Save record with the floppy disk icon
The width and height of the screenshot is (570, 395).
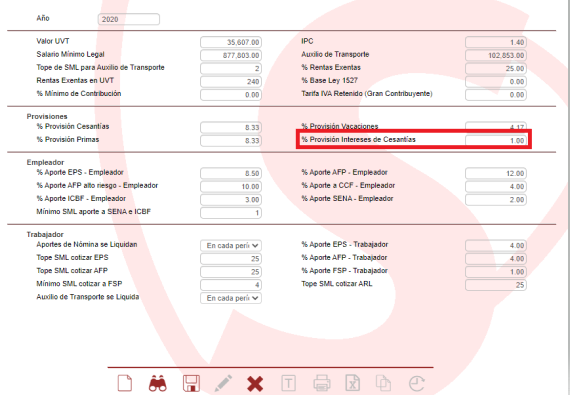coord(191,383)
